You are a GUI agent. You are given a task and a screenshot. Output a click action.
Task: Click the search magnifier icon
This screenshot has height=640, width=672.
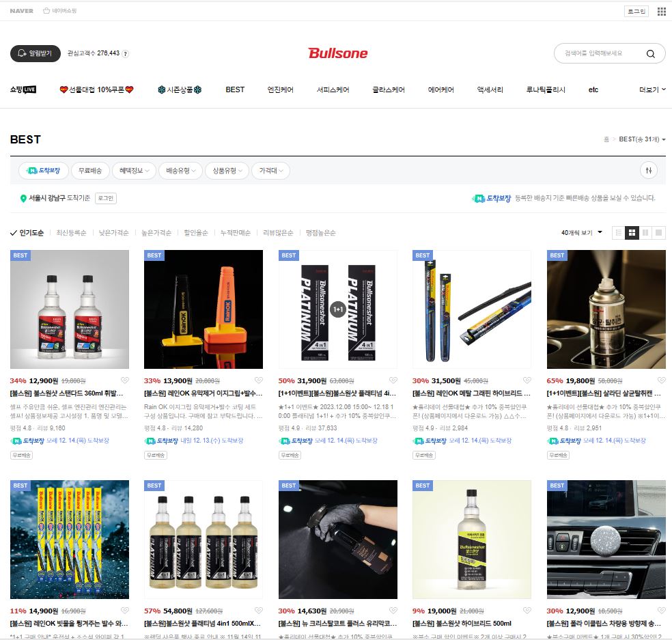(x=650, y=53)
